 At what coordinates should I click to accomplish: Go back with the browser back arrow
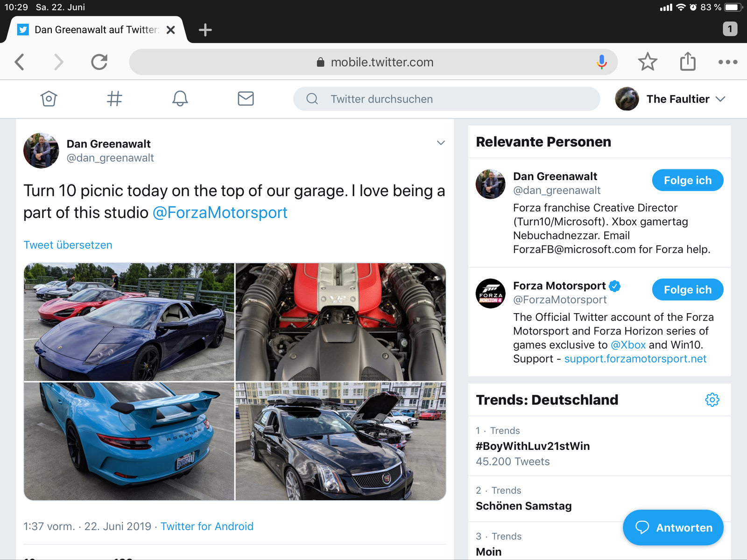tap(20, 62)
